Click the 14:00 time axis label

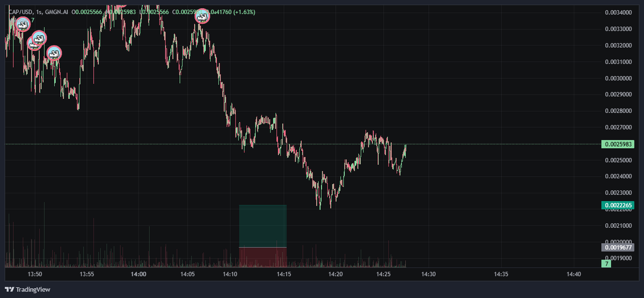click(138, 274)
